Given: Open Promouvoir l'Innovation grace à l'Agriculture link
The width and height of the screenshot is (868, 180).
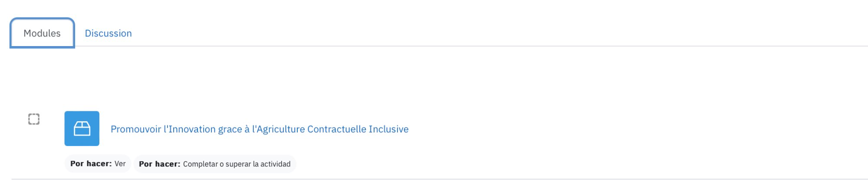Looking at the screenshot, I should click(x=260, y=129).
